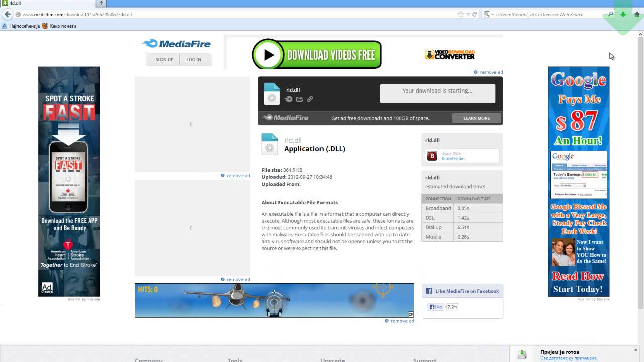Close the download complete notification
This screenshot has width=644, height=362.
[x=636, y=349]
